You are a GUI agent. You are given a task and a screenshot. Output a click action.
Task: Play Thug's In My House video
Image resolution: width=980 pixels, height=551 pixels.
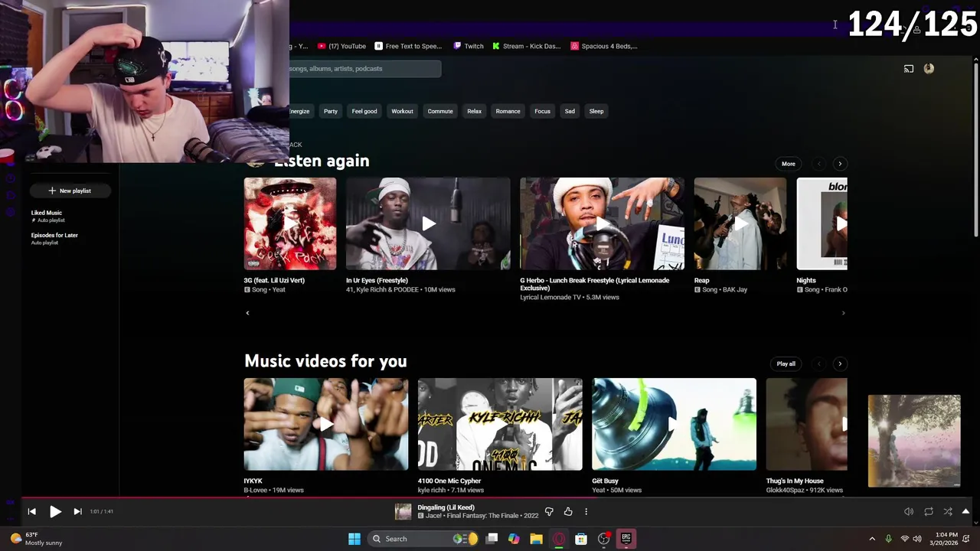coord(807,424)
